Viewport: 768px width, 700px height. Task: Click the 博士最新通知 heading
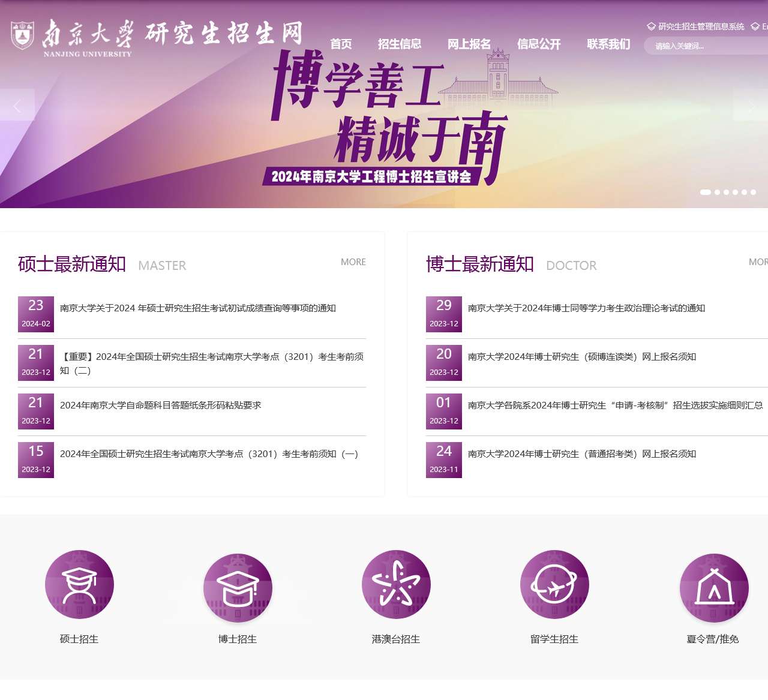coord(480,265)
